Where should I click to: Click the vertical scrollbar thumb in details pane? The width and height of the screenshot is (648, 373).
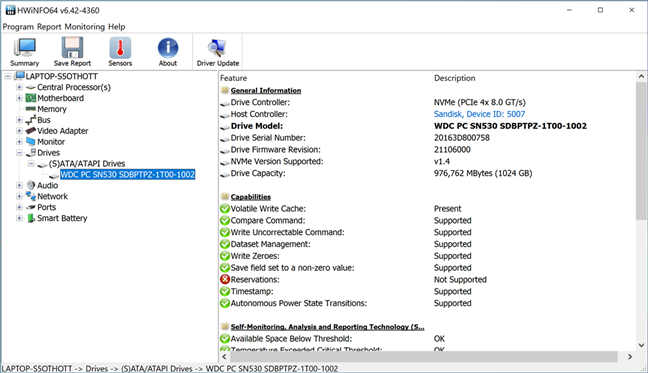tap(641, 151)
